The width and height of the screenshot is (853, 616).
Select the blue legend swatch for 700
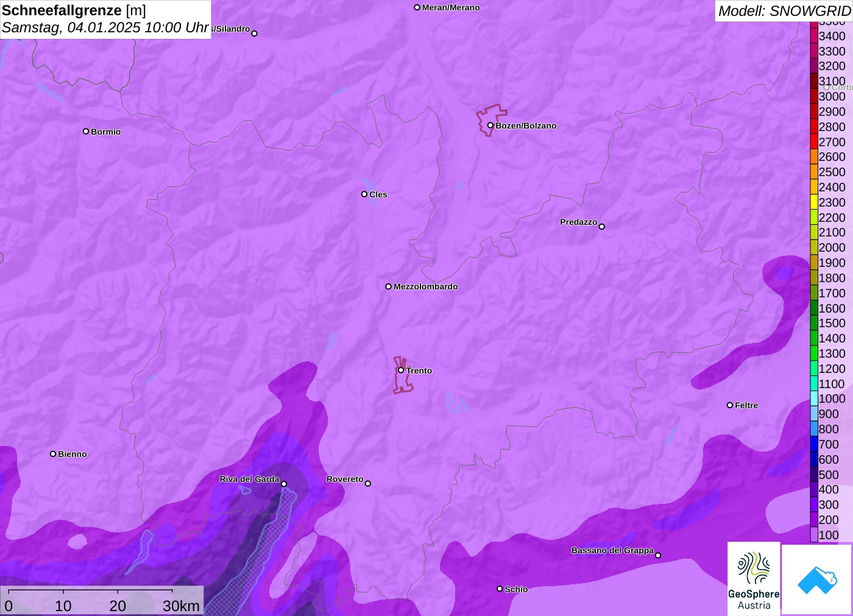[814, 444]
